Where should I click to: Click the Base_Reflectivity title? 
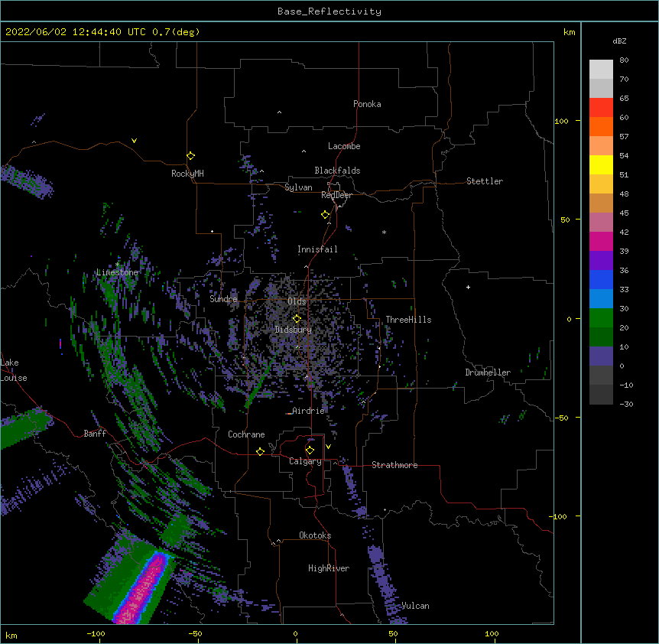(329, 11)
